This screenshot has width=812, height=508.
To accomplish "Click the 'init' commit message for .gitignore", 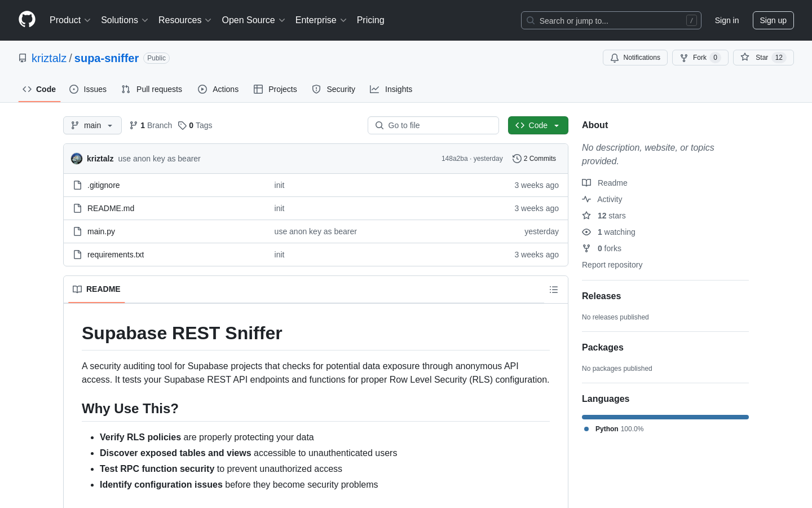I will pyautogui.click(x=279, y=185).
